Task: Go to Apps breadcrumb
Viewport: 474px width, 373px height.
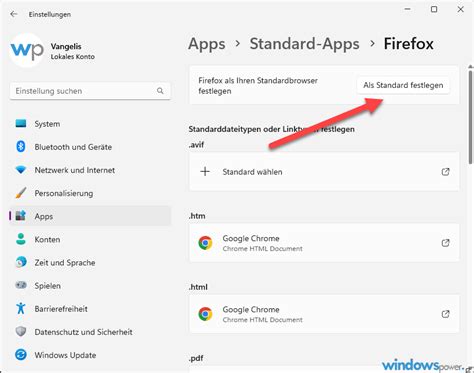Action: (207, 44)
